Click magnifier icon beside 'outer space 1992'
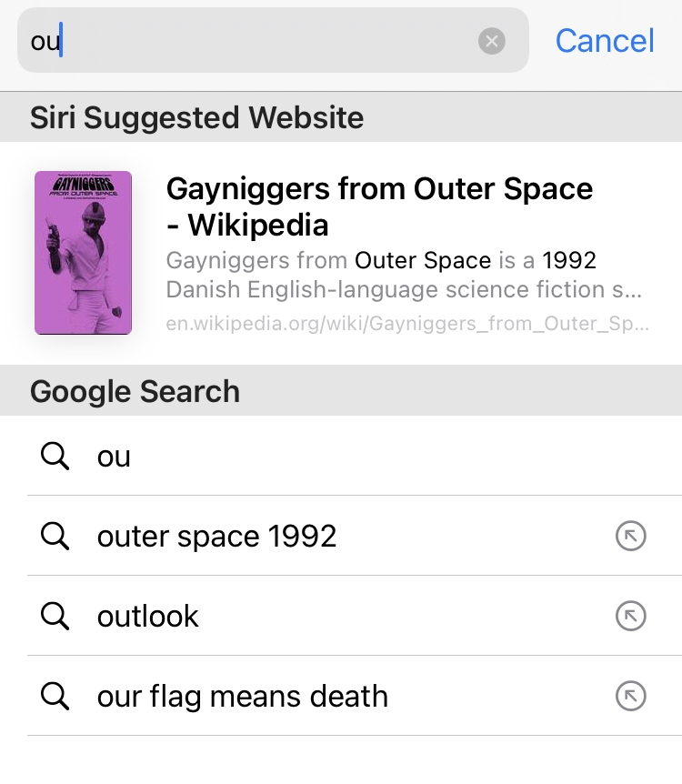This screenshot has width=682, height=784. [x=55, y=537]
